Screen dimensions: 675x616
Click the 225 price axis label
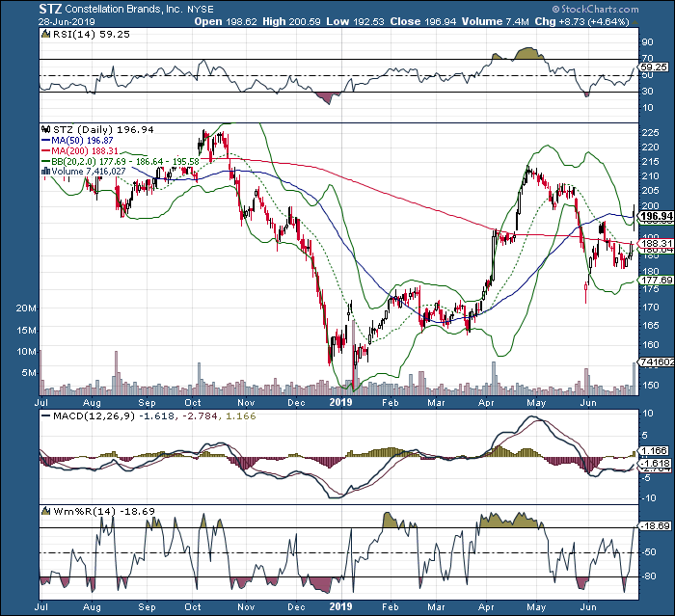[650, 133]
